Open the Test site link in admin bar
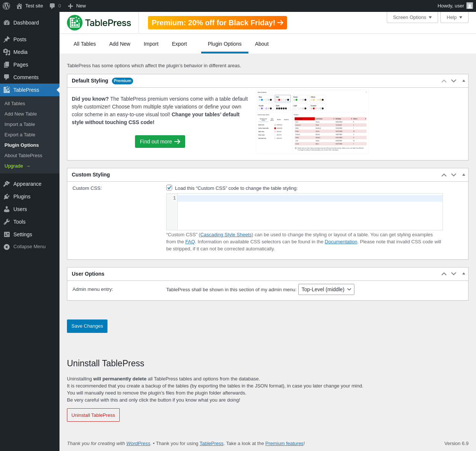The height and width of the screenshot is (451, 476). (30, 6)
